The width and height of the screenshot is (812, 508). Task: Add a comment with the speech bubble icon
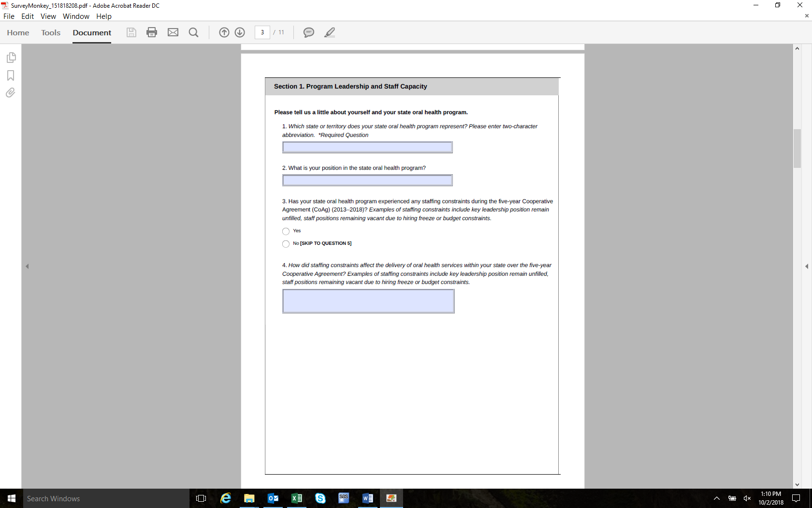click(x=308, y=32)
